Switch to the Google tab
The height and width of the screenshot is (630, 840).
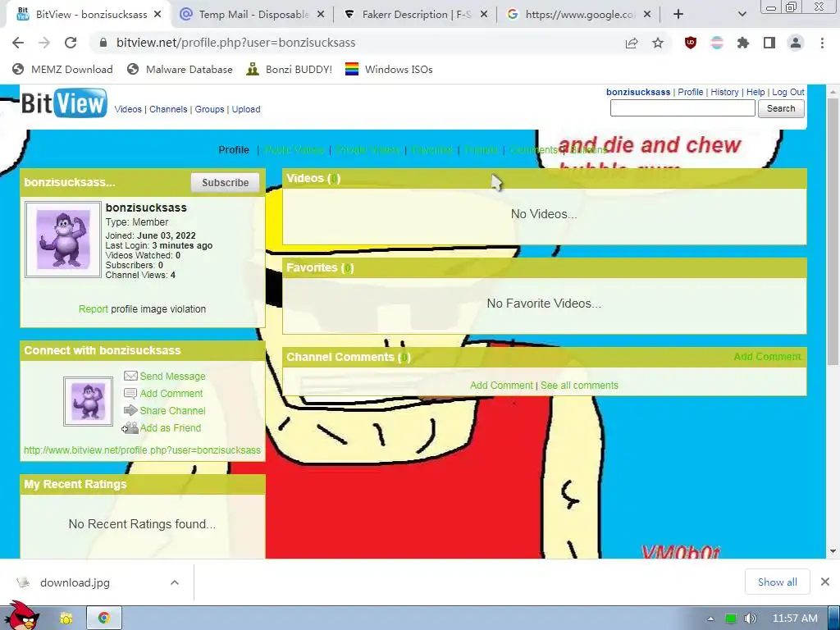coord(578,15)
